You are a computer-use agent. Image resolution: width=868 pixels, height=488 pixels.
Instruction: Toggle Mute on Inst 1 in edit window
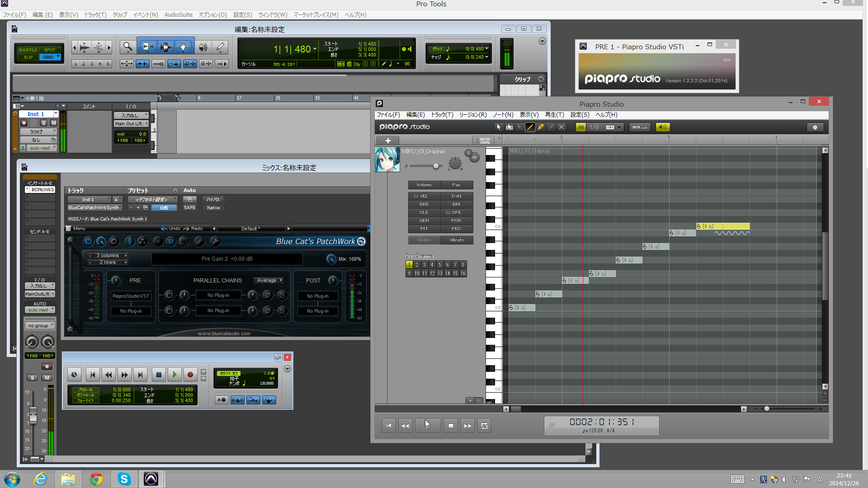click(54, 123)
